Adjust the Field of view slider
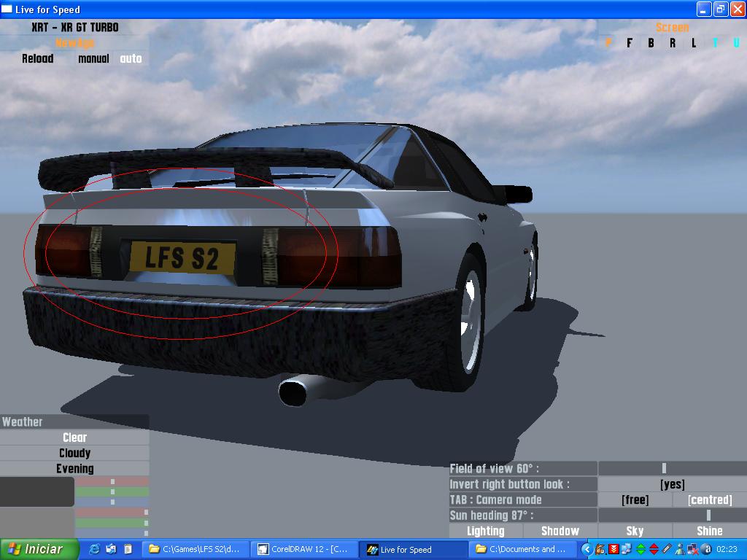747x560 pixels. (672, 468)
